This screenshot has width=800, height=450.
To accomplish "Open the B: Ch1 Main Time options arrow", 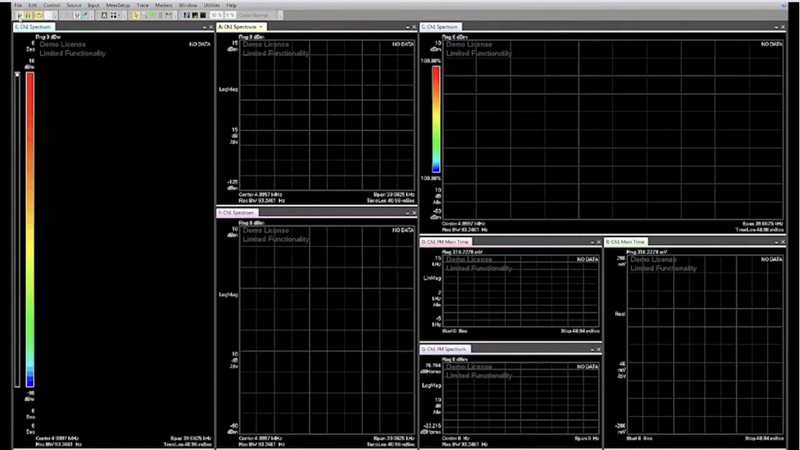I will point(776,242).
